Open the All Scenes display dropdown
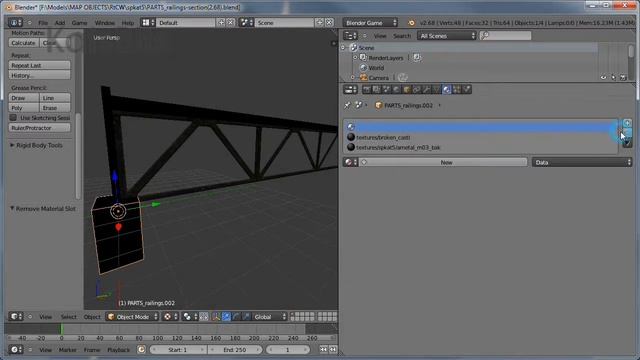 [x=447, y=36]
